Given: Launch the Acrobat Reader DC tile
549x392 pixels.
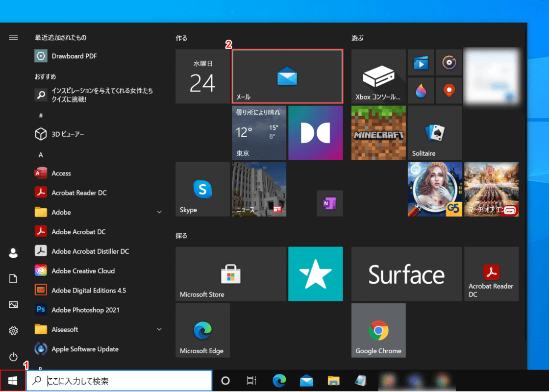Looking at the screenshot, I should [x=492, y=274].
